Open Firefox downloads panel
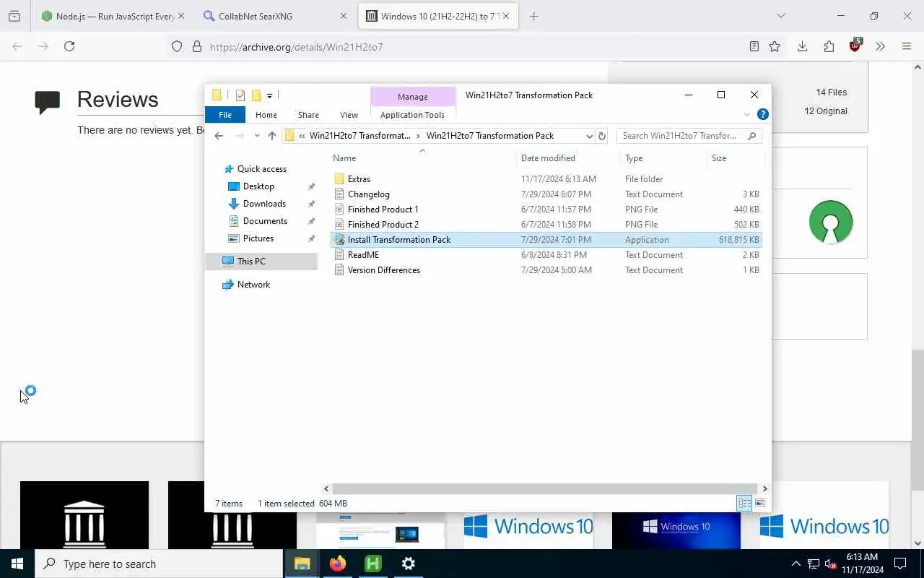This screenshot has height=578, width=924. (802, 46)
